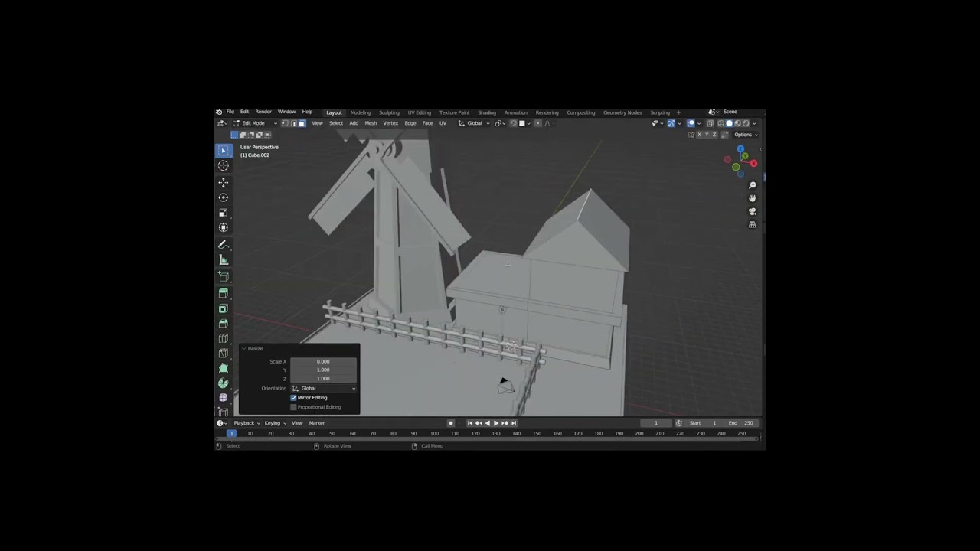
Task: Open the Mesh menu
Action: (371, 123)
